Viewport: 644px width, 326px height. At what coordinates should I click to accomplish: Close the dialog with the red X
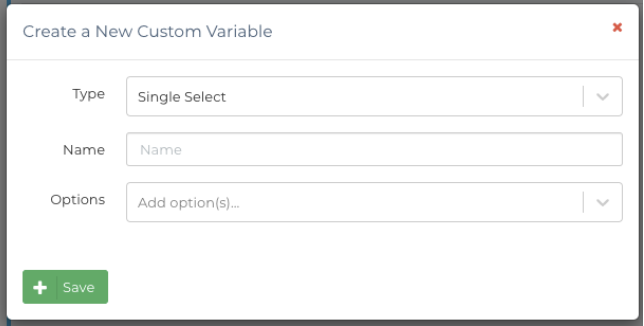click(x=617, y=27)
